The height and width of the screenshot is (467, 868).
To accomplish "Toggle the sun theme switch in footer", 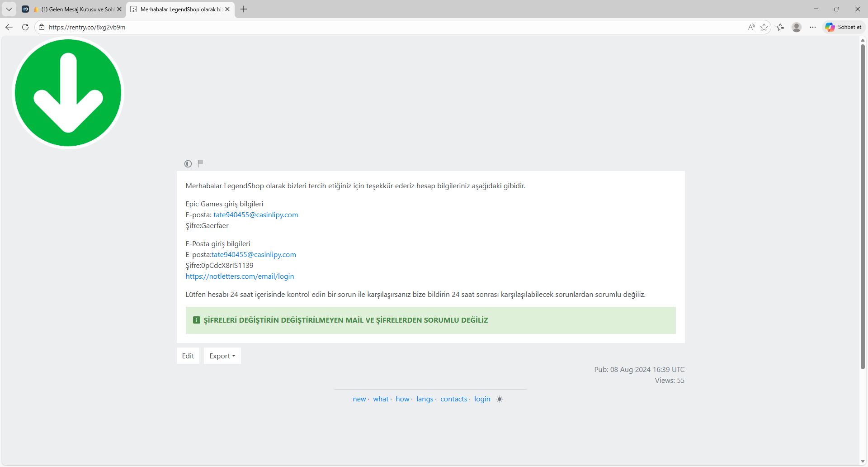I will 500,399.
